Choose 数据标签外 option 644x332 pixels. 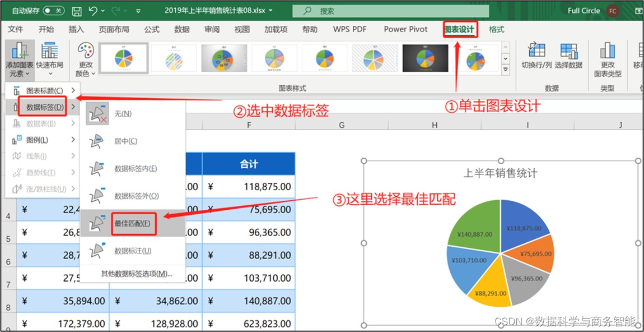[133, 196]
